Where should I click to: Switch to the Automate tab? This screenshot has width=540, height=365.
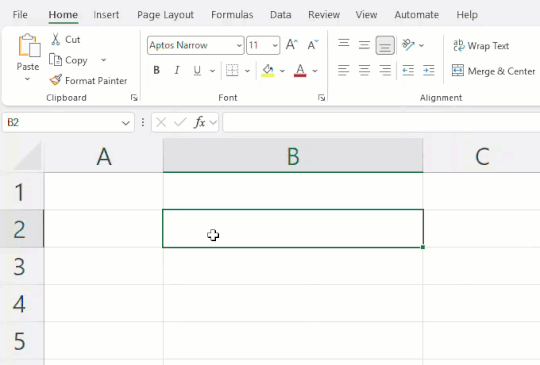pyautogui.click(x=417, y=15)
